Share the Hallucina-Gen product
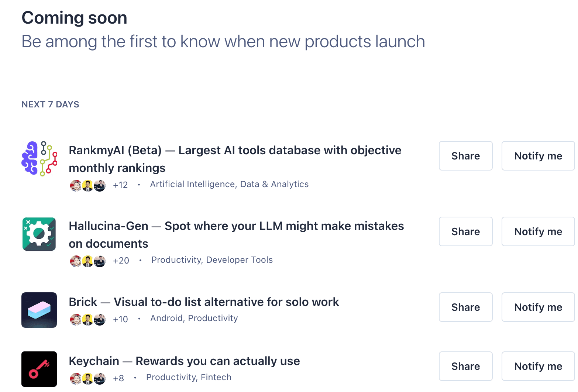Viewport: 578px width, 392px height. click(465, 231)
